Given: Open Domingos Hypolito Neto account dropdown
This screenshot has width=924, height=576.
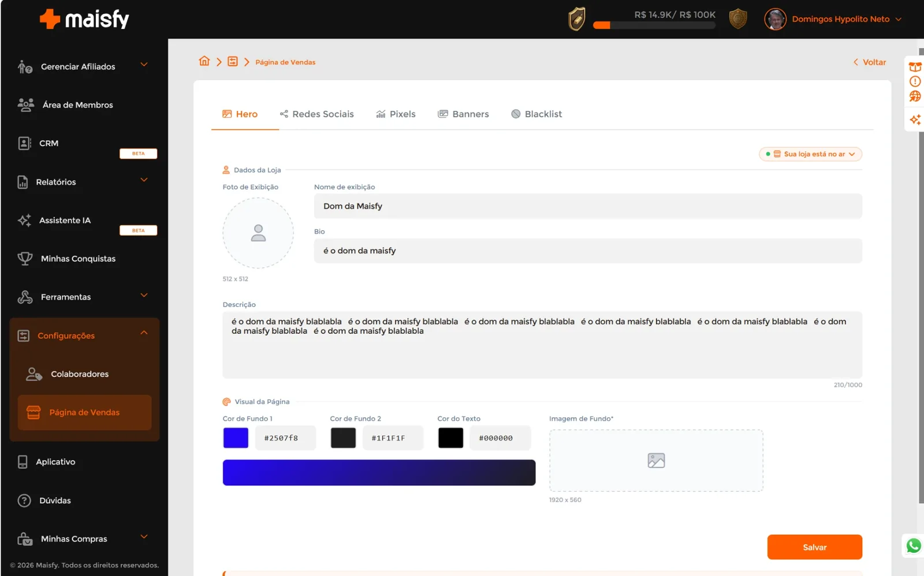Looking at the screenshot, I should coord(847,19).
